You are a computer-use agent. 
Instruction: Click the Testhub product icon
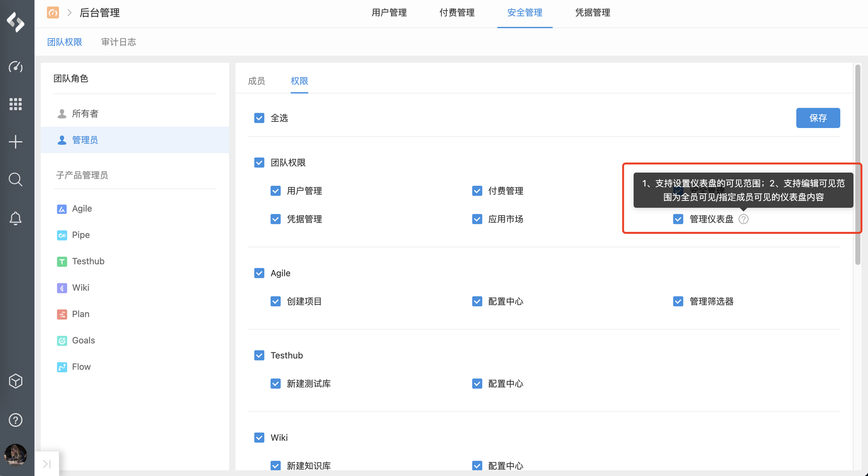click(x=62, y=262)
